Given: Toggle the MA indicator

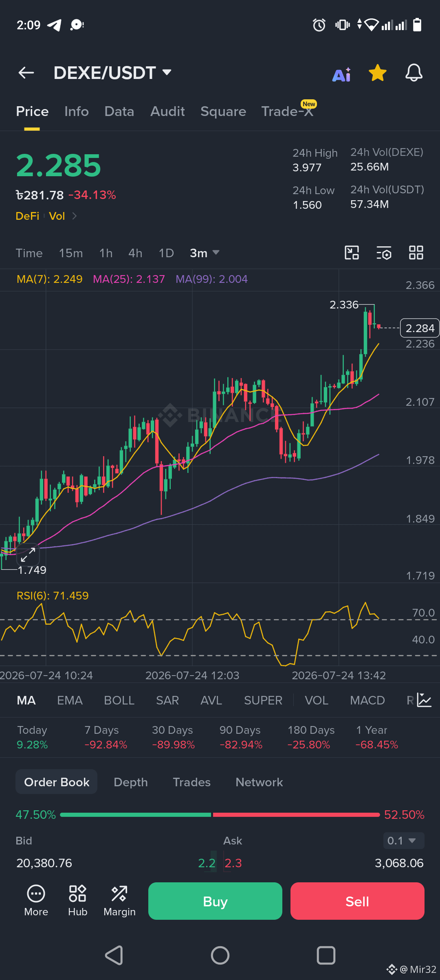Looking at the screenshot, I should [x=26, y=700].
